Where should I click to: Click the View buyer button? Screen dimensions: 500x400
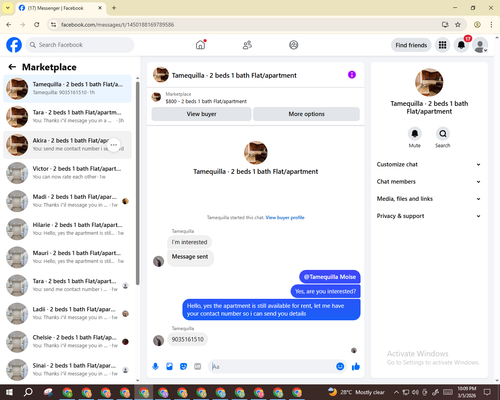pos(201,114)
